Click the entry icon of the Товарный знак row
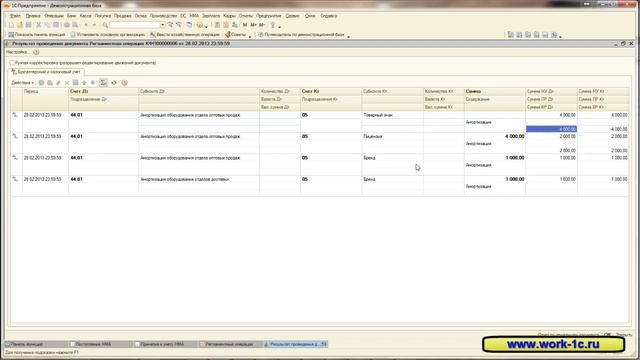 coord(15,115)
